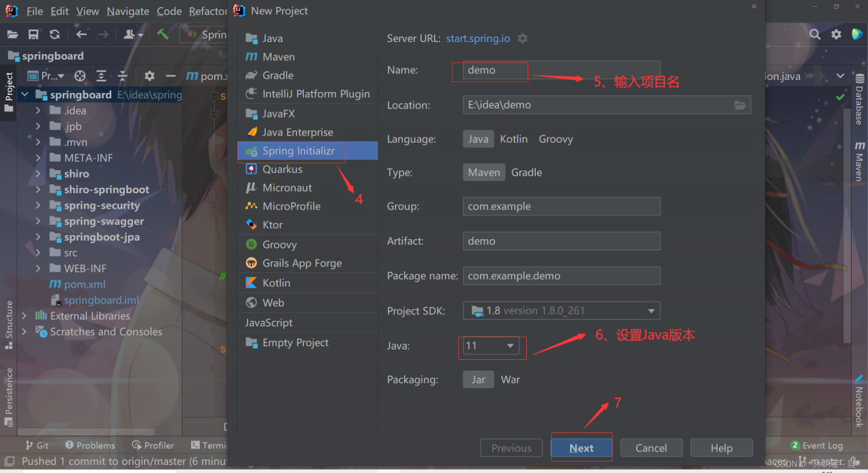Navigate forward with the right arrow icon

(103, 35)
